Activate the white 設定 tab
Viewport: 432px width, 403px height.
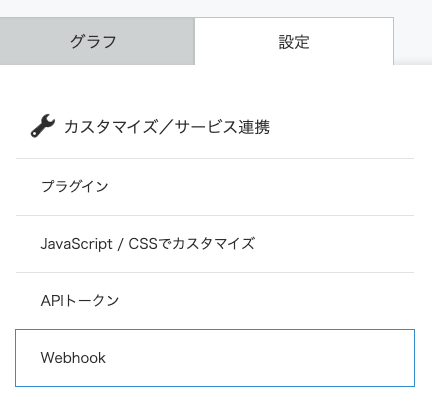[x=294, y=42]
